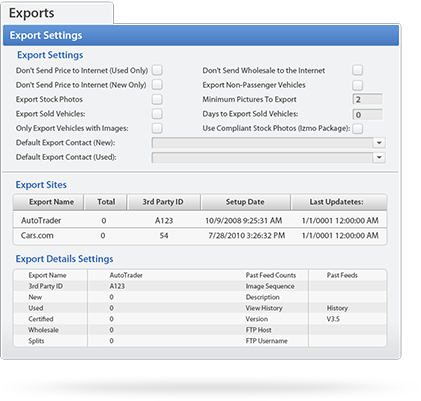Click the Minimum Pictures To Export field
Screen dimensions: 421x401
367,99
